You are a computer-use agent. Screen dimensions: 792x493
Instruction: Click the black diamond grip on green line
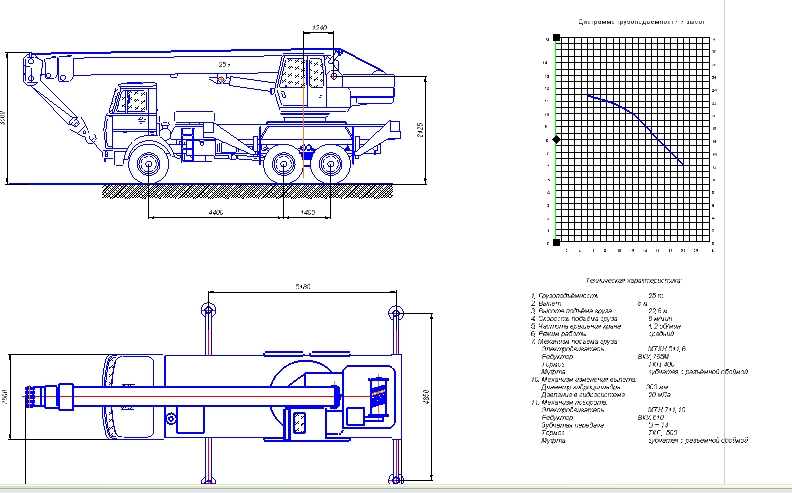(556, 139)
